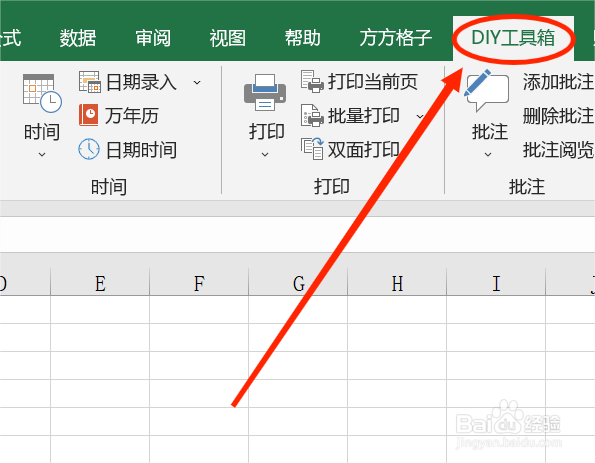This screenshot has height=463, width=595.
Task: Expand the 日期录入 dropdown arrow
Action: pyautogui.click(x=197, y=82)
